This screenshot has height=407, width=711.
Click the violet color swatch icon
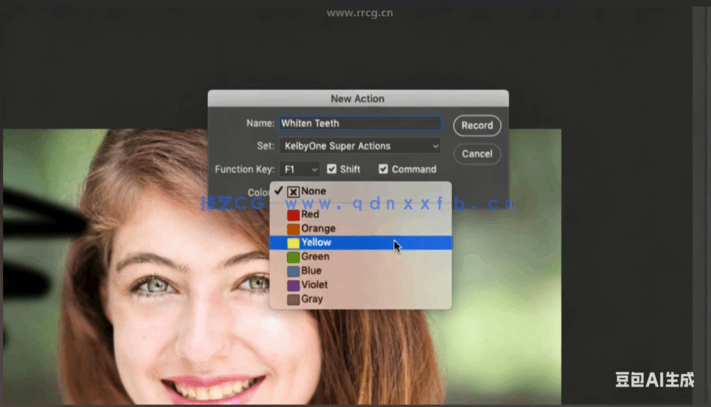point(293,285)
